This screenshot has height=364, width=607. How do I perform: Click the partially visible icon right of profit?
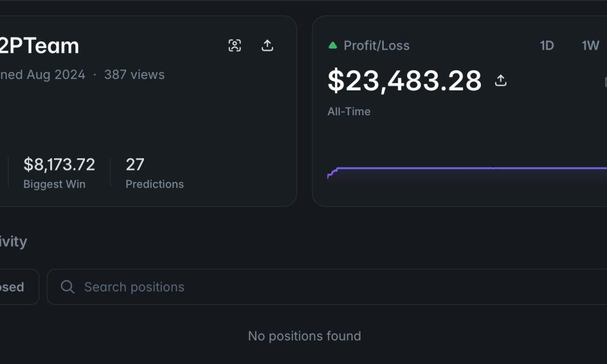click(605, 81)
